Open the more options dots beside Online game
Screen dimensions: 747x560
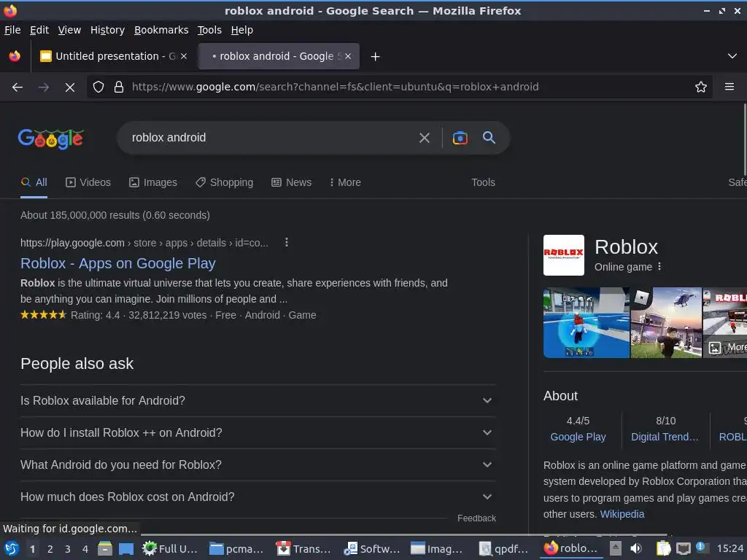[x=659, y=267]
